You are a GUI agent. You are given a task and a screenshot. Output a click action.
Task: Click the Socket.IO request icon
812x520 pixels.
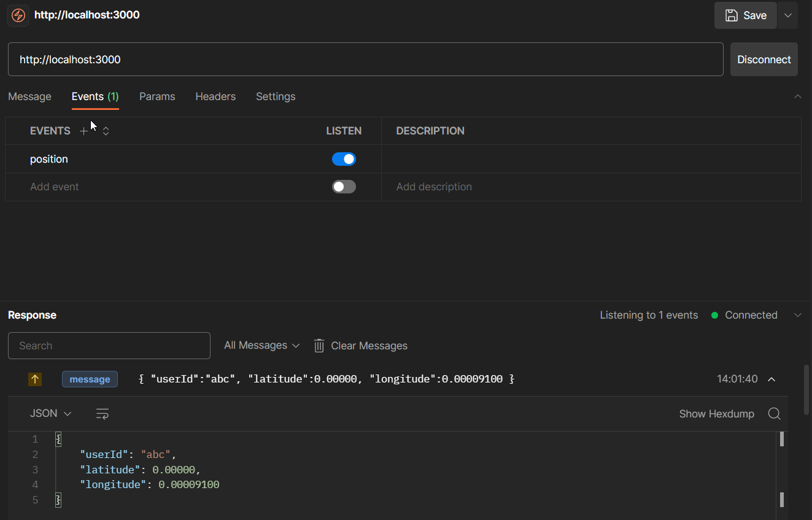pyautogui.click(x=18, y=15)
